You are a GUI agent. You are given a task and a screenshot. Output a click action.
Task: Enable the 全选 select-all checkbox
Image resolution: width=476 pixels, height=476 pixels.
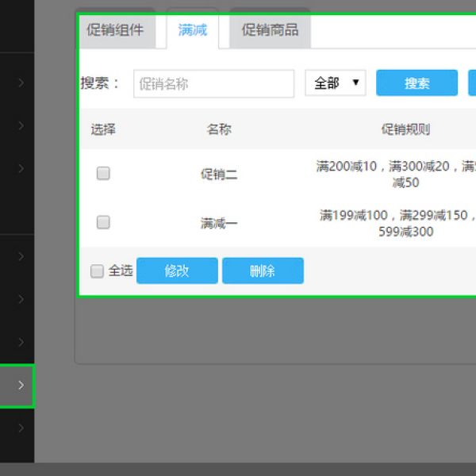coord(97,271)
